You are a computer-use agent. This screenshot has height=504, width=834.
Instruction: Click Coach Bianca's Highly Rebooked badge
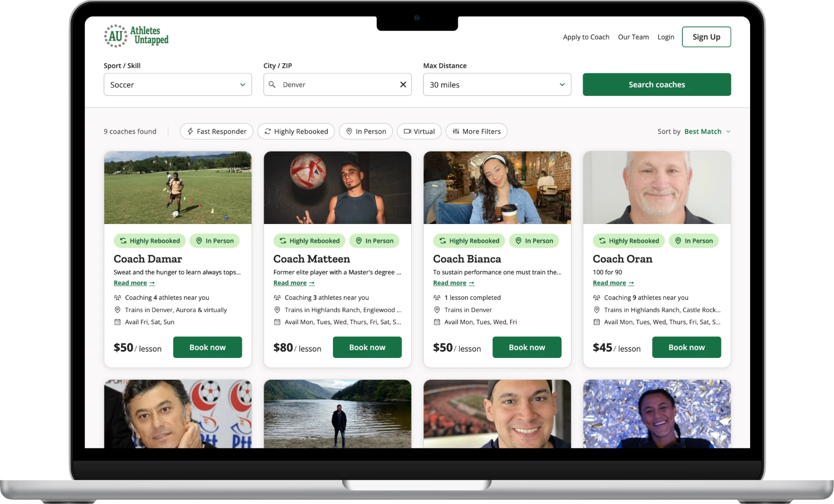tap(469, 241)
